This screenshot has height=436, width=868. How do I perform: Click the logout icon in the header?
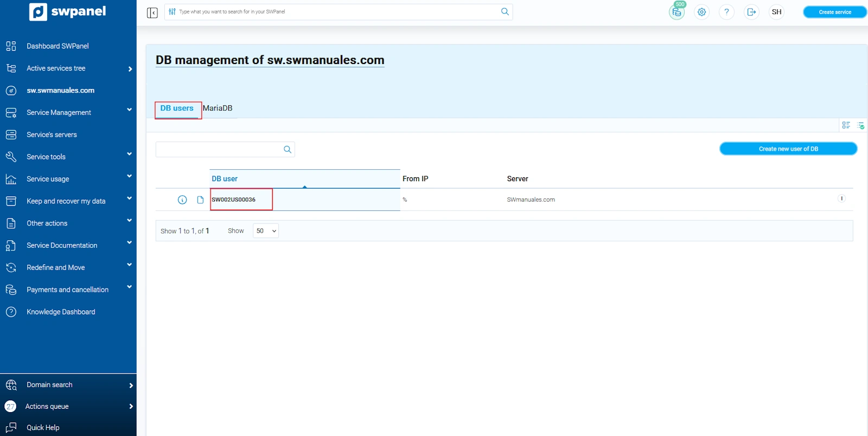pos(751,12)
